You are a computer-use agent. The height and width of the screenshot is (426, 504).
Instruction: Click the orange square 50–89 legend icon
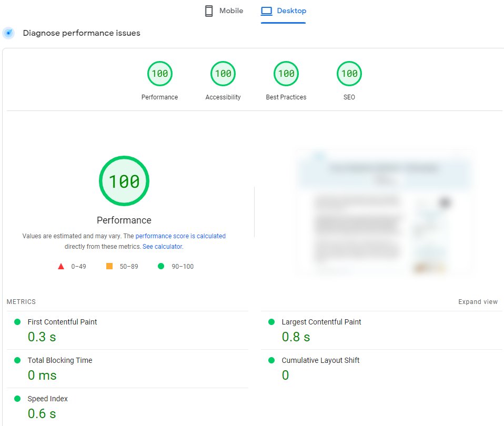pyautogui.click(x=109, y=266)
